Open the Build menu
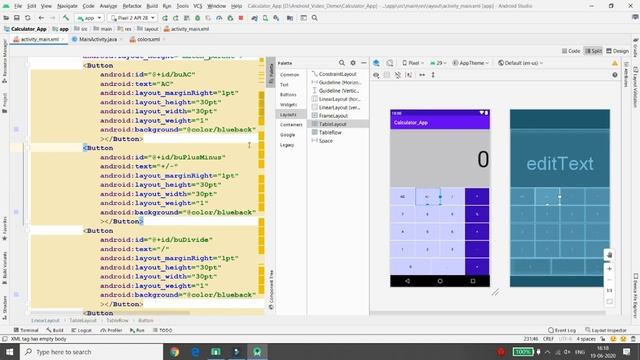The width and height of the screenshot is (640, 360). click(152, 6)
